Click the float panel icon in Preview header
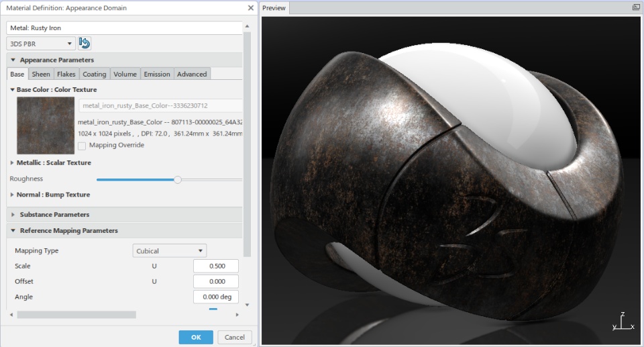This screenshot has height=347, width=644. [x=636, y=7]
